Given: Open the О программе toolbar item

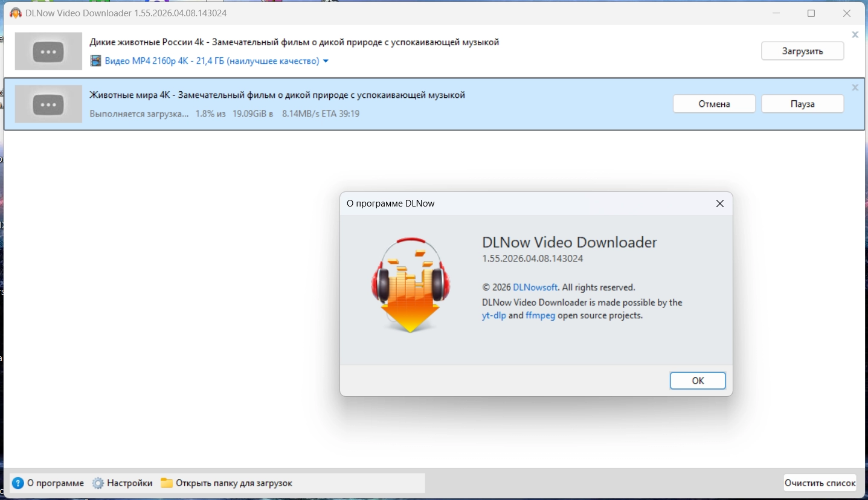Looking at the screenshot, I should pyautogui.click(x=48, y=483).
